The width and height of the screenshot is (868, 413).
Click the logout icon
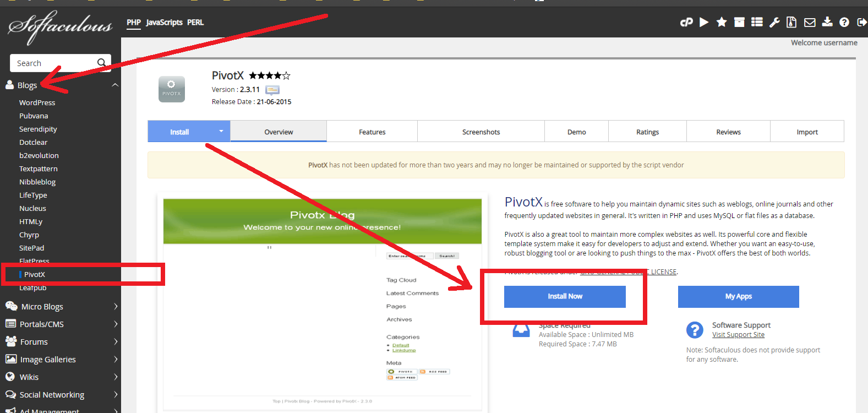[862, 22]
